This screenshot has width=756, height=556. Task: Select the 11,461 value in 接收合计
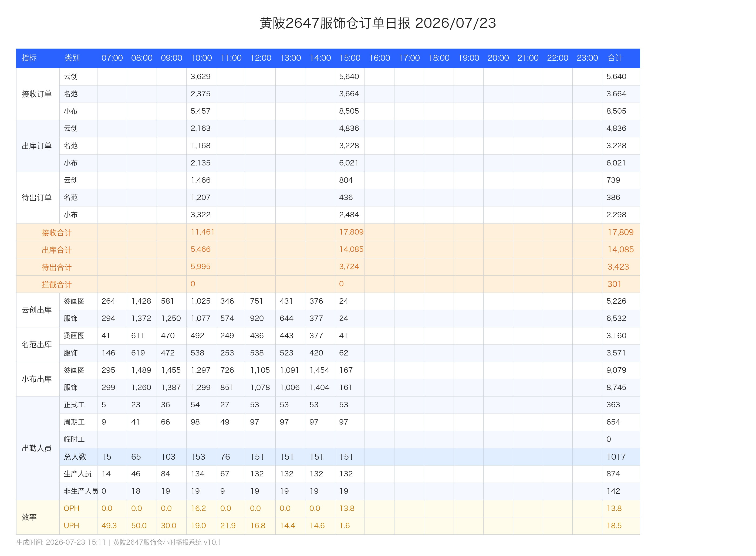point(202,232)
